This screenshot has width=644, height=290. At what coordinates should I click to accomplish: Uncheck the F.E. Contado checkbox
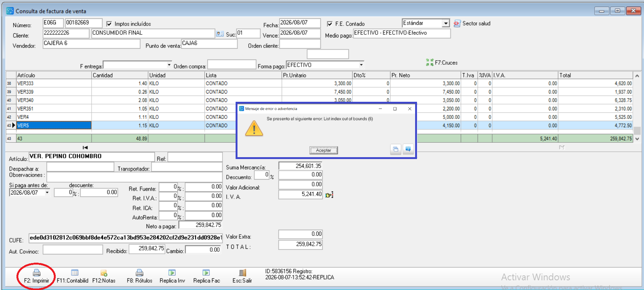pyautogui.click(x=329, y=24)
